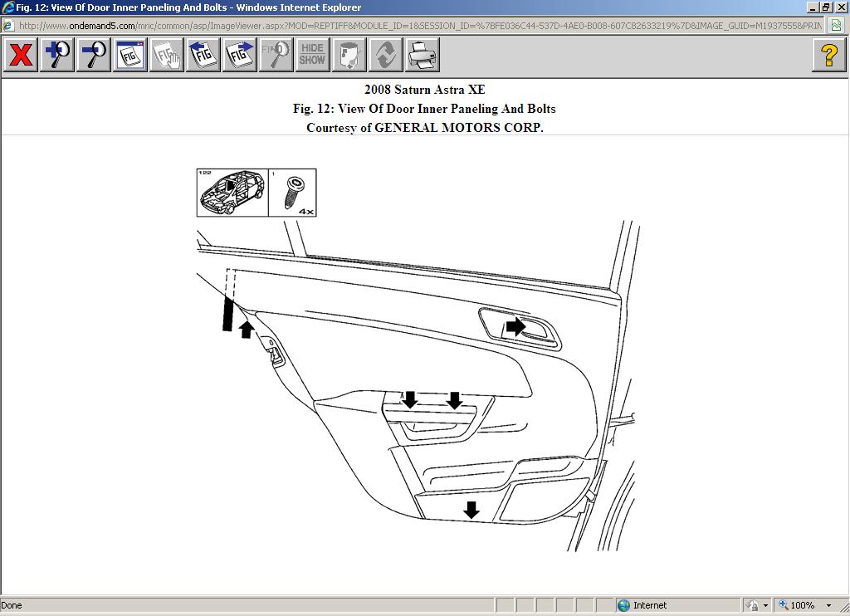Fit figure to window icon

129,55
